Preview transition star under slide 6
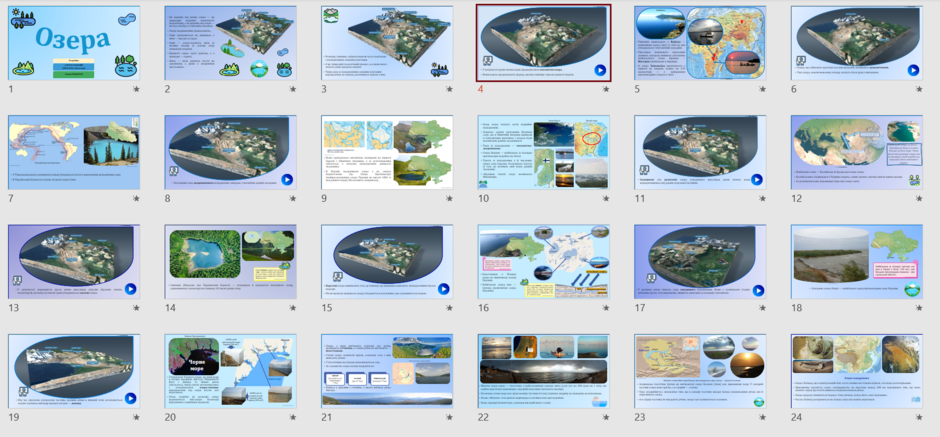This screenshot has height=437, width=940. point(918,89)
